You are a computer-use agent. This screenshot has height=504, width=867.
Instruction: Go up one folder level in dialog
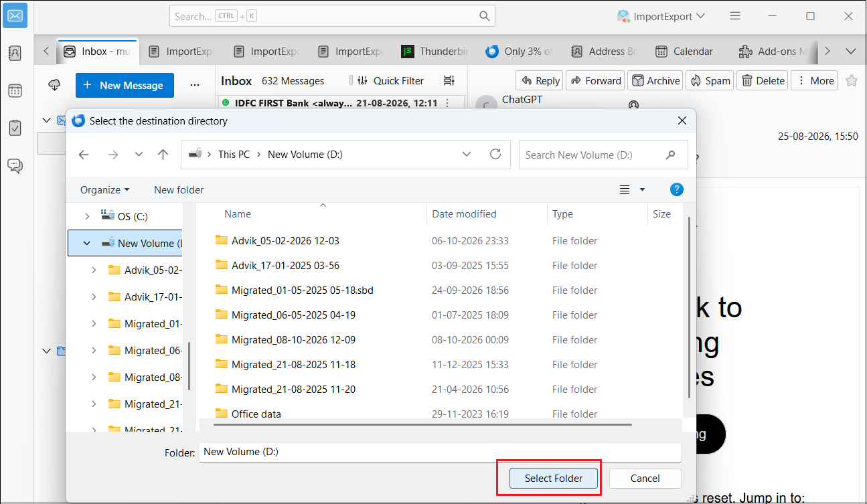pyautogui.click(x=163, y=155)
